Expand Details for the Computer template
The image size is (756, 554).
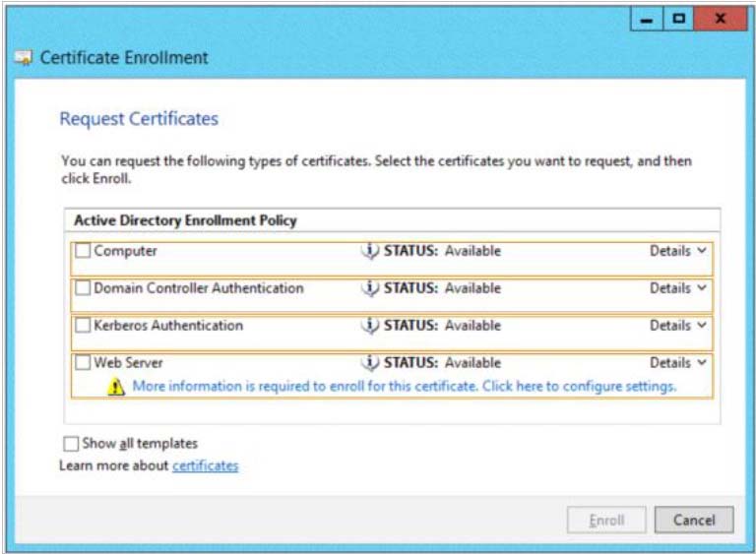coord(678,251)
